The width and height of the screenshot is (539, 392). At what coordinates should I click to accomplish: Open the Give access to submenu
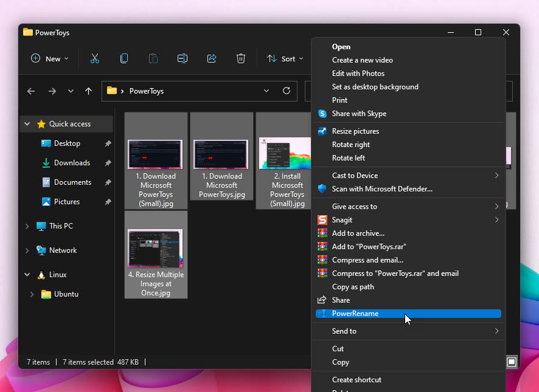[x=408, y=207]
